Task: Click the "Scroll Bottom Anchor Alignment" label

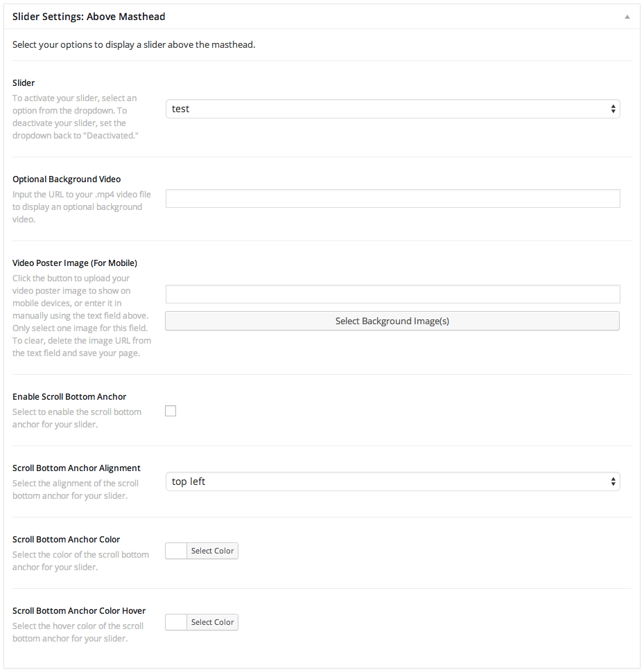Action: pyautogui.click(x=76, y=468)
